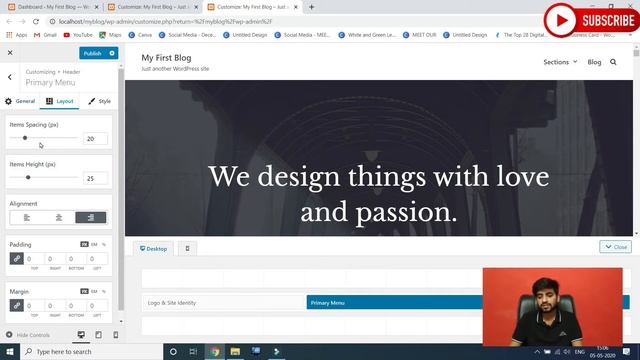Open Apps grid in bookmarks bar
The height and width of the screenshot is (360, 640).
17,35
